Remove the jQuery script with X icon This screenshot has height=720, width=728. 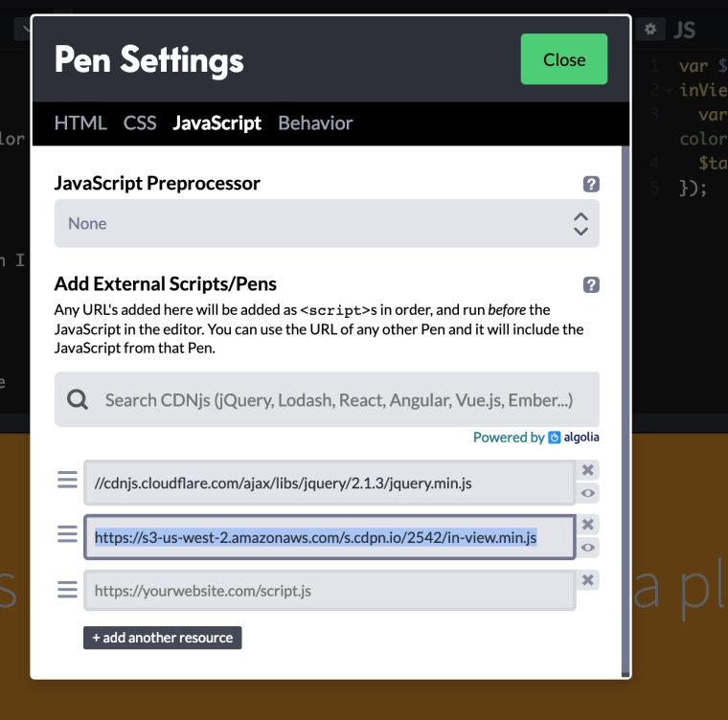[x=588, y=470]
